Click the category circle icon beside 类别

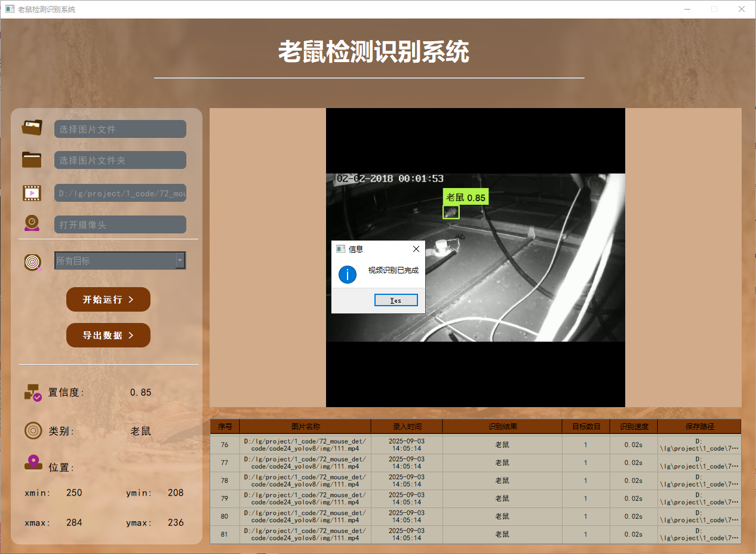[33, 430]
